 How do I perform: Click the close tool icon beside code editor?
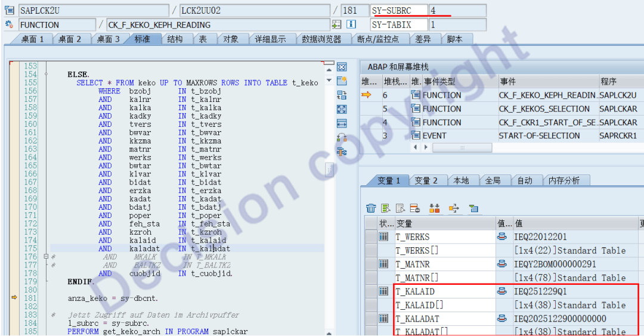click(342, 67)
